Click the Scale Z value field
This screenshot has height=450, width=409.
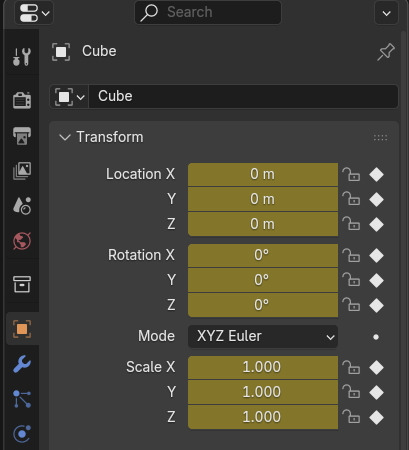tap(263, 417)
